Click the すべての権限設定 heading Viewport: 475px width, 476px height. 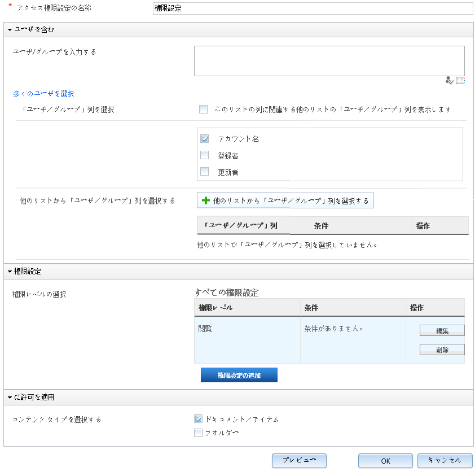(x=226, y=292)
